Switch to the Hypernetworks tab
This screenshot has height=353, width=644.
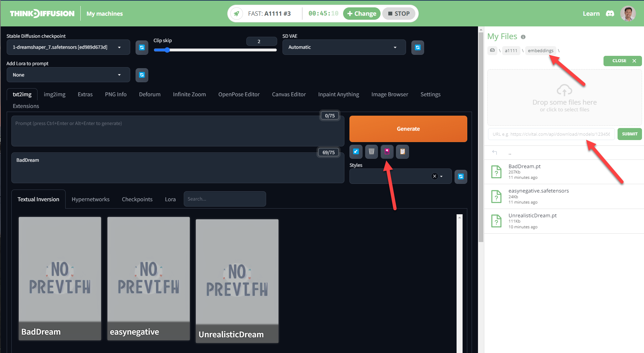pyautogui.click(x=90, y=199)
